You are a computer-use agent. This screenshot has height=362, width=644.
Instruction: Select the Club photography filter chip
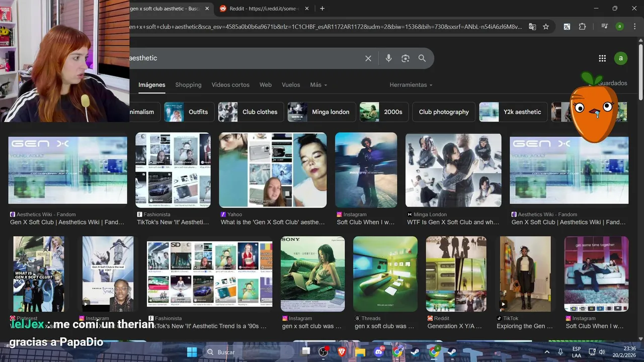click(x=444, y=112)
